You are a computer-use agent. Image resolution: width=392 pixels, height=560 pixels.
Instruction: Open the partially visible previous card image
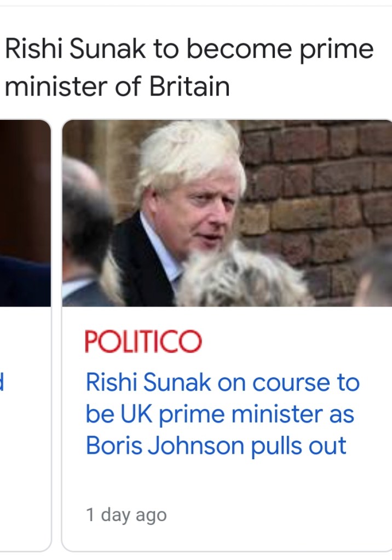click(25, 213)
